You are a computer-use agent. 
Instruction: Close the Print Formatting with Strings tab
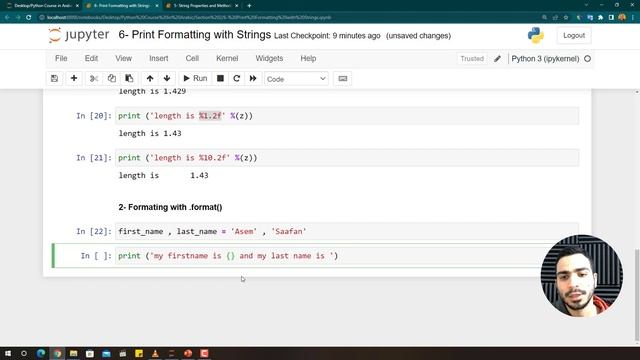(x=157, y=6)
